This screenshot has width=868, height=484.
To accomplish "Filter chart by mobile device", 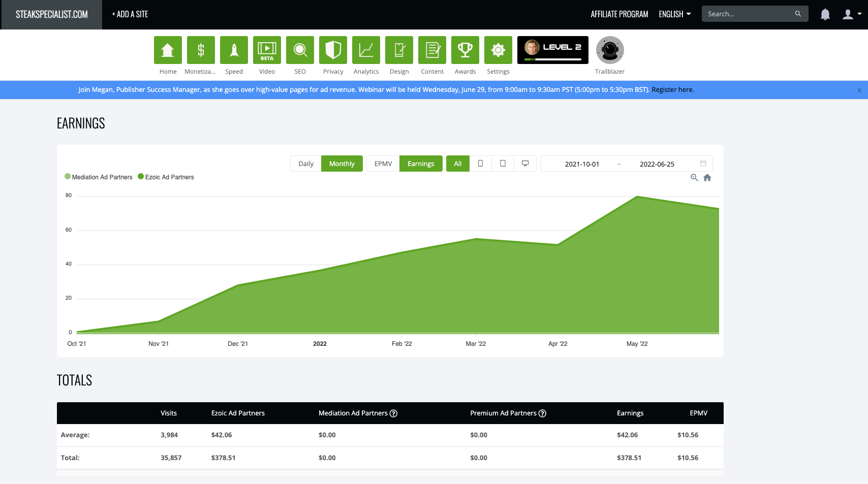I will click(480, 164).
